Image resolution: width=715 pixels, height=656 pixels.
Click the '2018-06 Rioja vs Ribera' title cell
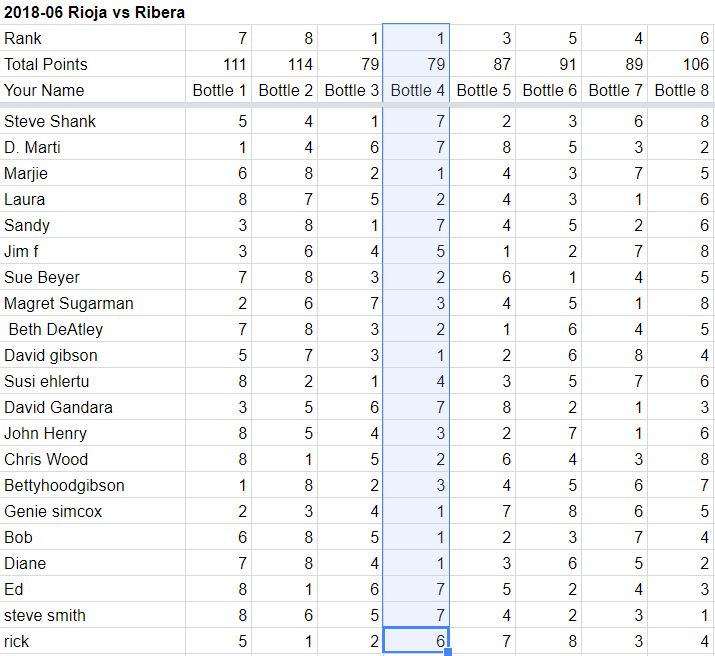click(94, 13)
